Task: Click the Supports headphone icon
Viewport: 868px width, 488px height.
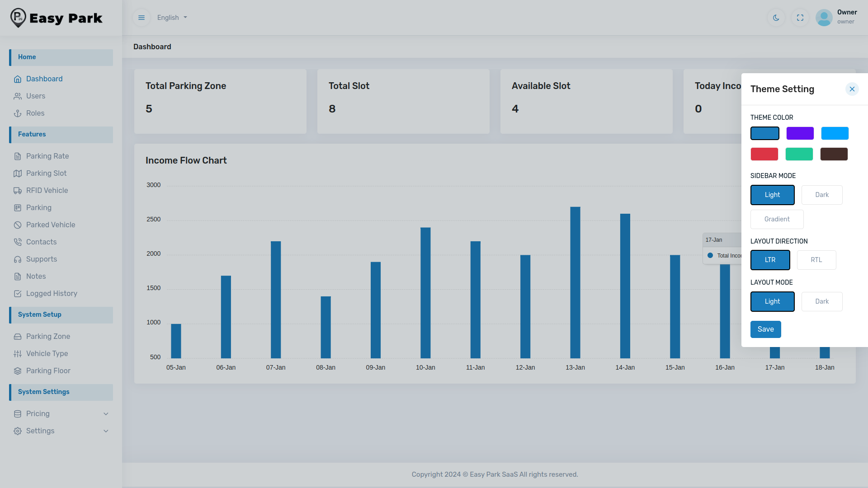Action: pyautogui.click(x=18, y=259)
